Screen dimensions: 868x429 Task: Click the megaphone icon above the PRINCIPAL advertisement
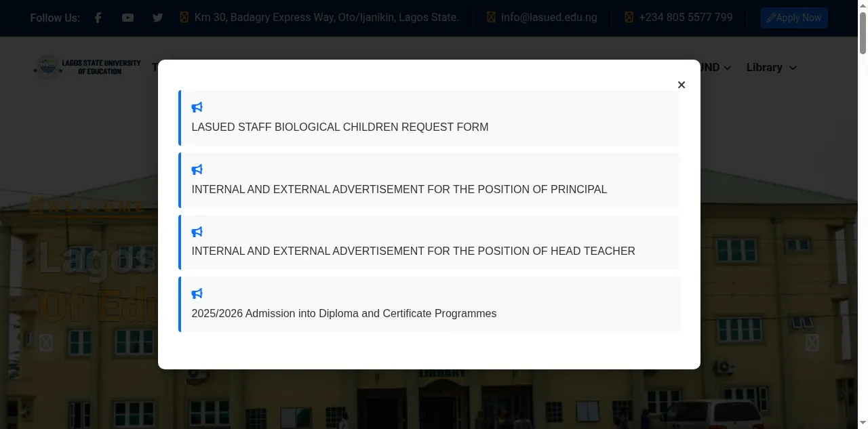point(197,169)
